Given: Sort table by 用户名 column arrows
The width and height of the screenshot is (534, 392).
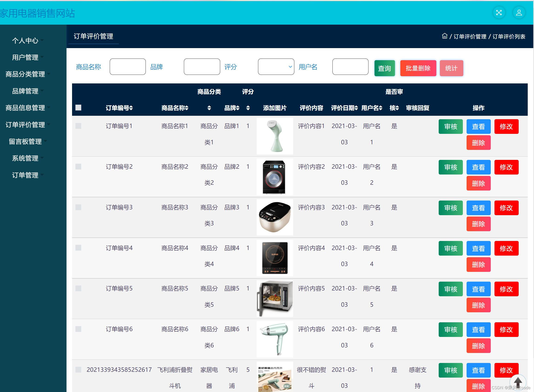Looking at the screenshot, I should 380,108.
